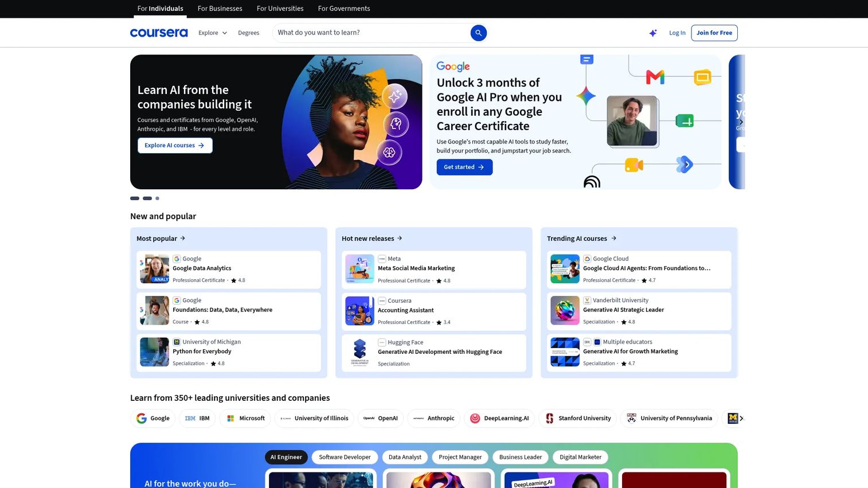
Task: Open the Python for Everybody course card
Action: pos(229,353)
